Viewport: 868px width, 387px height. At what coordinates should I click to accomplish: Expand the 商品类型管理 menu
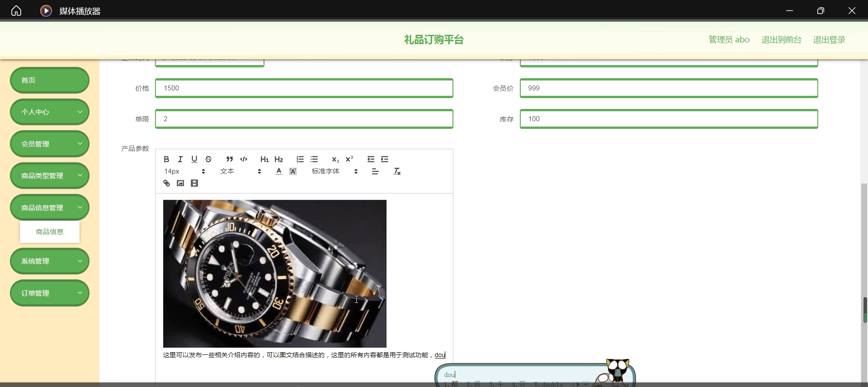click(50, 176)
